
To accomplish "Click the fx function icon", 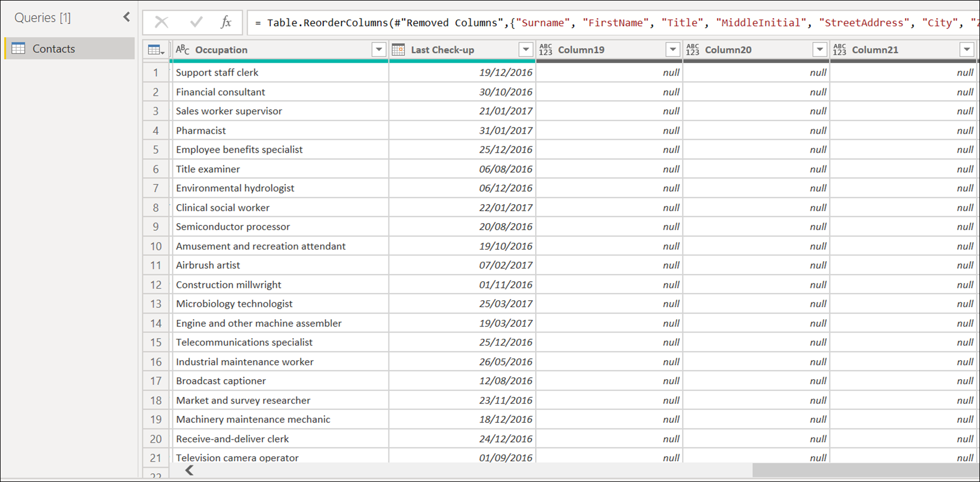I will [x=226, y=22].
